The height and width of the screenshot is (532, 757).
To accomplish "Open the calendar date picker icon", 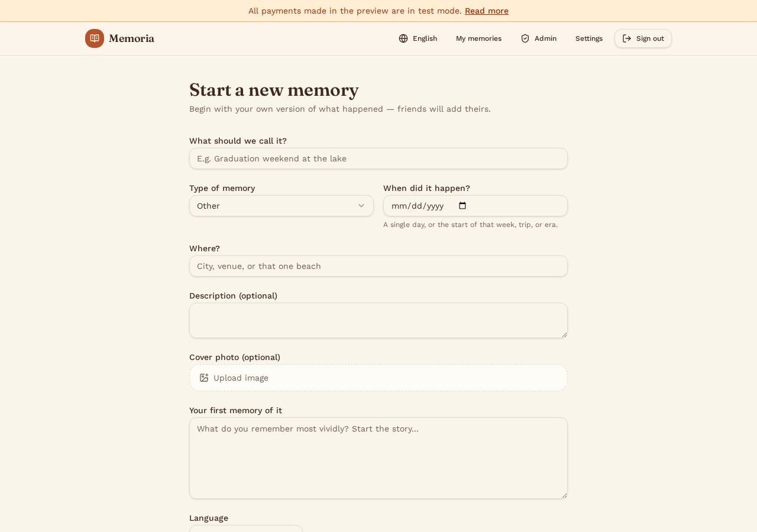I will pos(462,206).
